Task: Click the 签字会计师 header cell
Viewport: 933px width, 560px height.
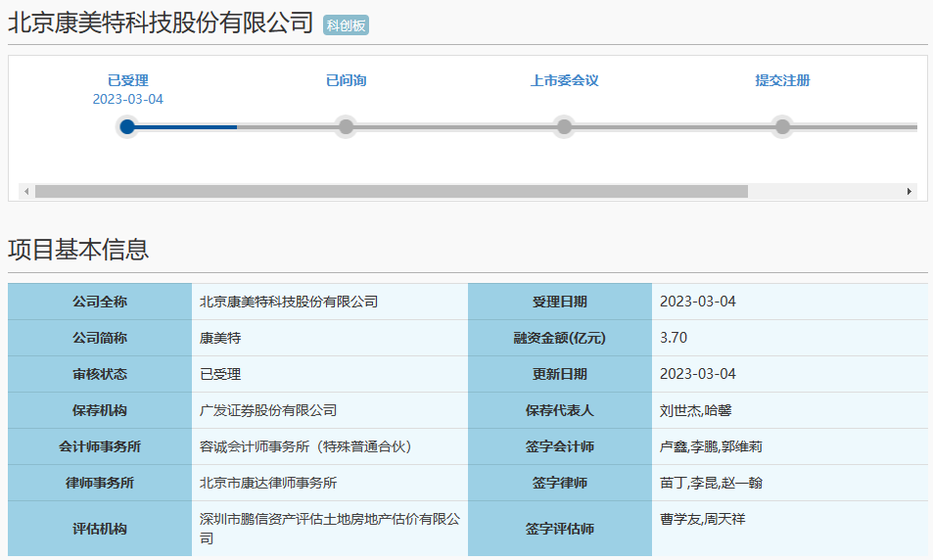Action: click(560, 447)
